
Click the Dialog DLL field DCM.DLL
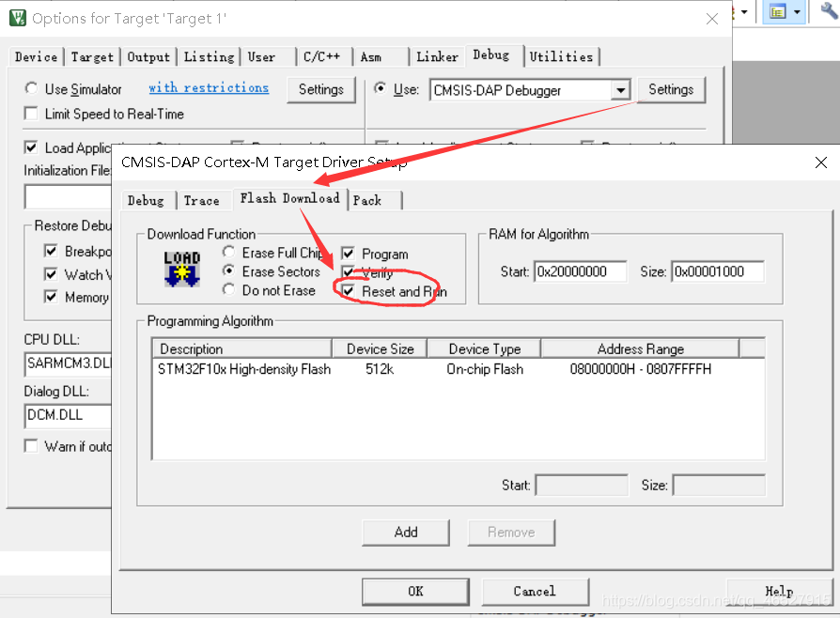[68, 415]
